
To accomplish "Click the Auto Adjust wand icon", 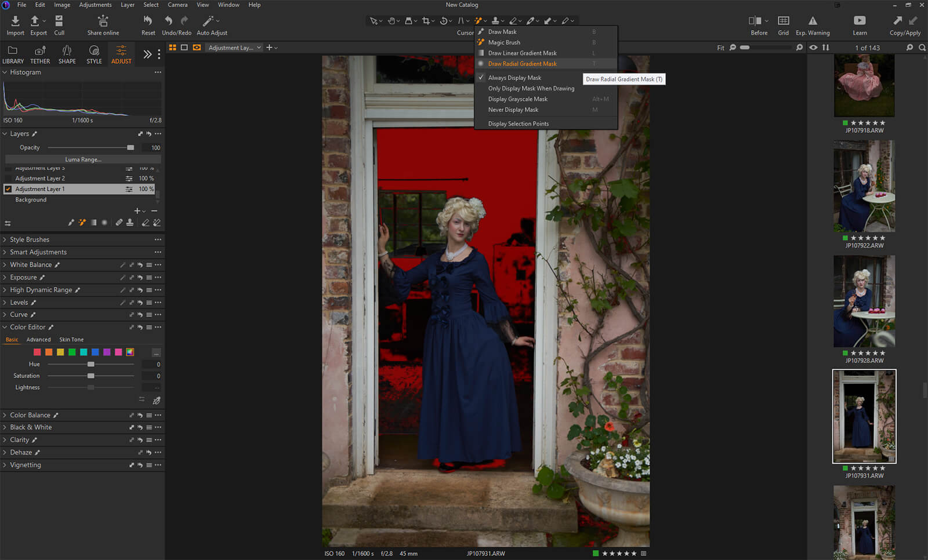I will point(208,21).
